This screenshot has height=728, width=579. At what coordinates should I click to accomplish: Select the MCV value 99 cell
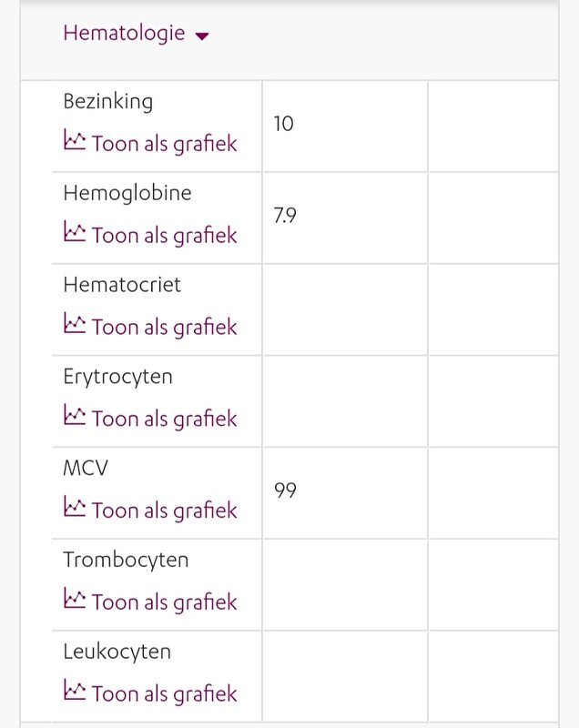tap(345, 493)
